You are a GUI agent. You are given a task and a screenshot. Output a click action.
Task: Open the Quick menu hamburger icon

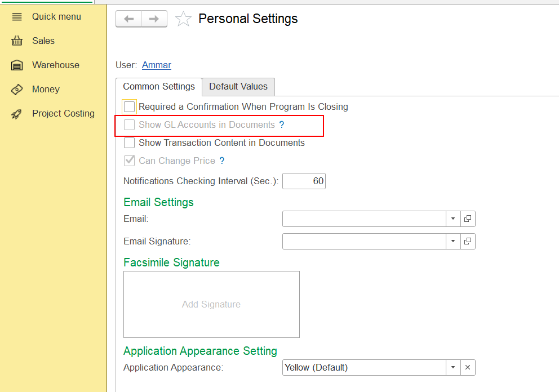tap(17, 17)
